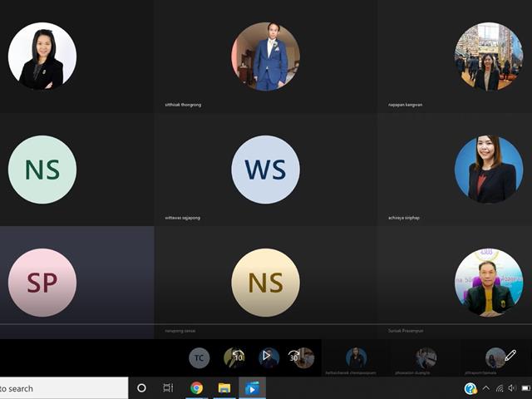This screenshot has width=532, height=399.
Task: Open the volume speaker tray icon
Action: pos(511,388)
